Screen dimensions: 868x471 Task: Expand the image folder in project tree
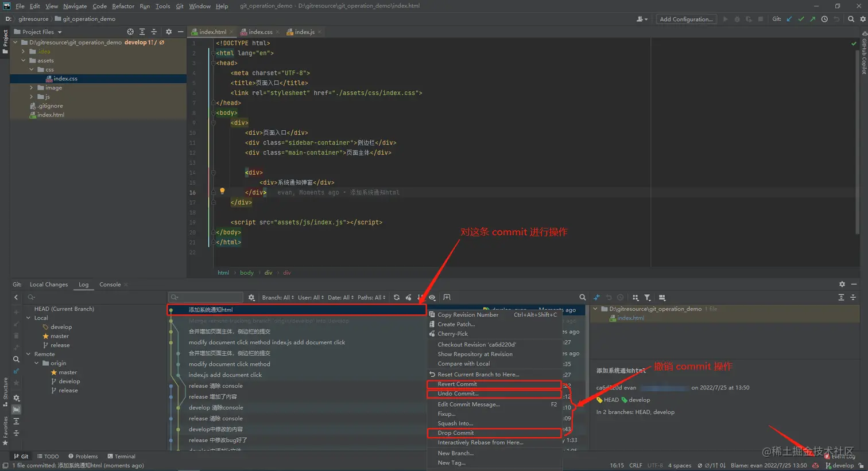pos(32,88)
